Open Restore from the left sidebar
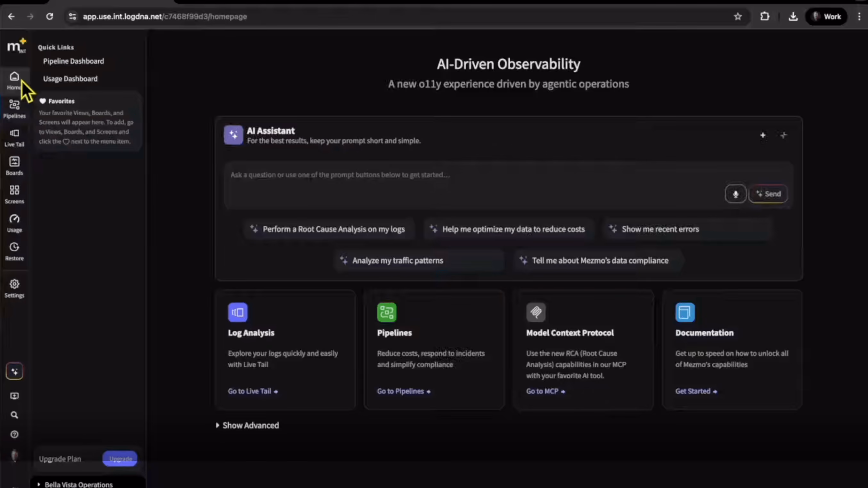868x488 pixels. coord(14,252)
